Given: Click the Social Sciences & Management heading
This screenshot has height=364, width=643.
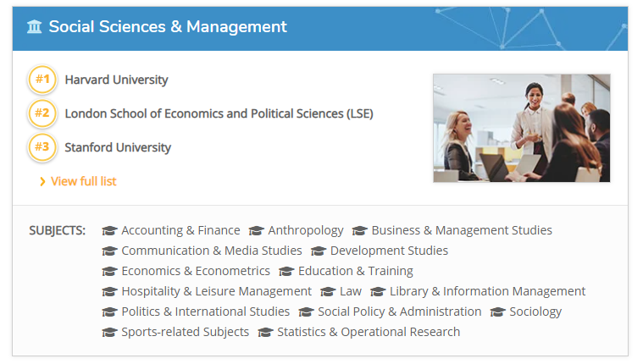Looking at the screenshot, I should [x=168, y=26].
